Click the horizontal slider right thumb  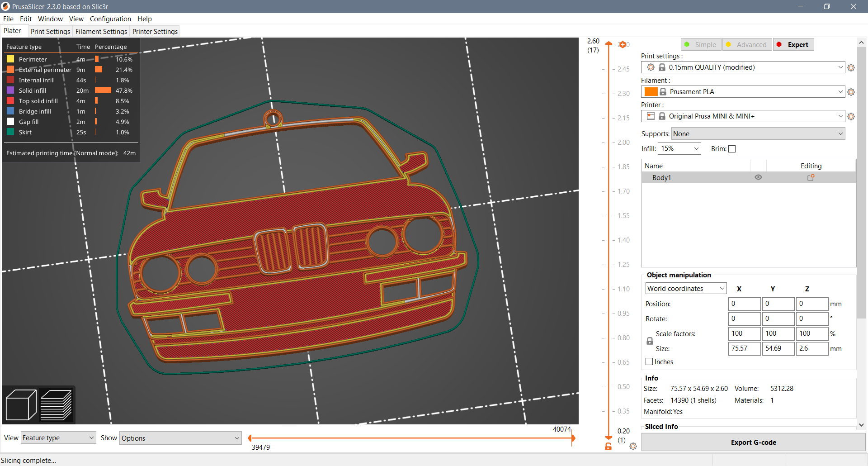(x=573, y=438)
